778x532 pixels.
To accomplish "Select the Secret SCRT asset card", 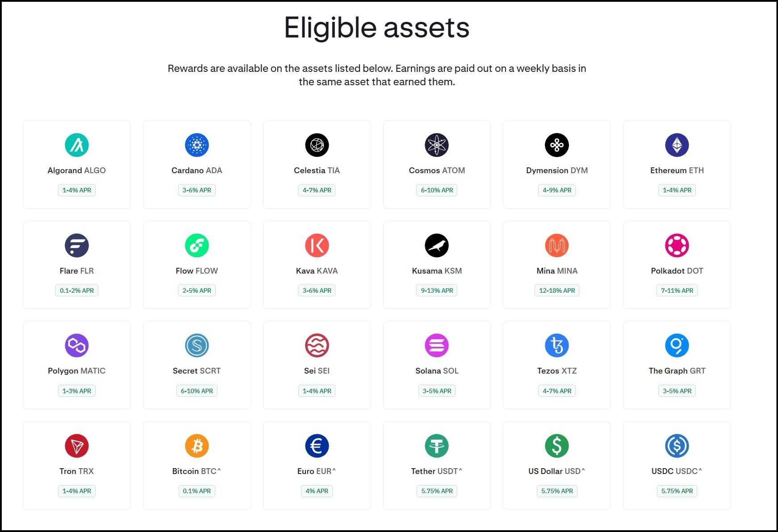I will (197, 365).
